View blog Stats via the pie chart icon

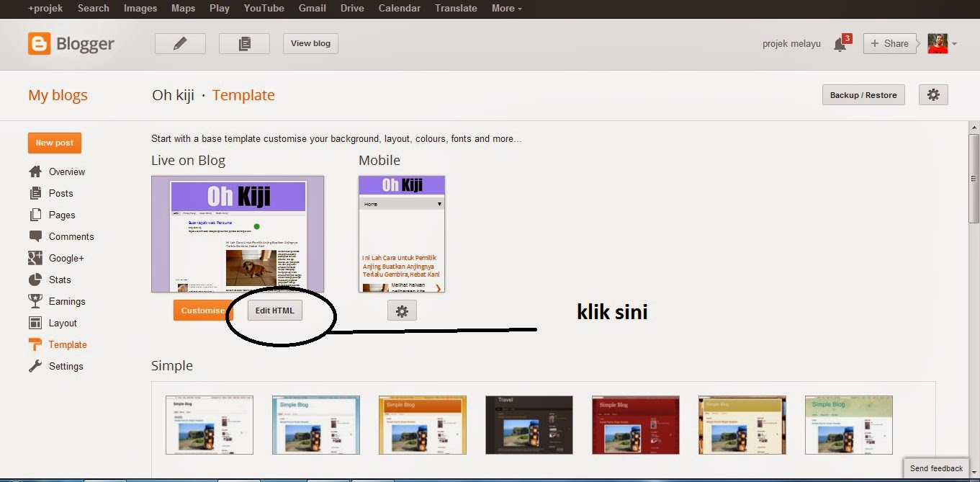(34, 280)
